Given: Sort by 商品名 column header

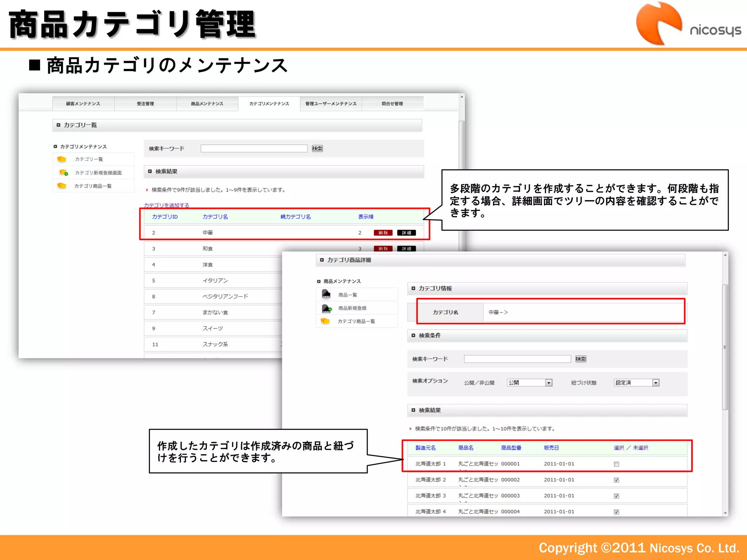Looking at the screenshot, I should (x=466, y=448).
